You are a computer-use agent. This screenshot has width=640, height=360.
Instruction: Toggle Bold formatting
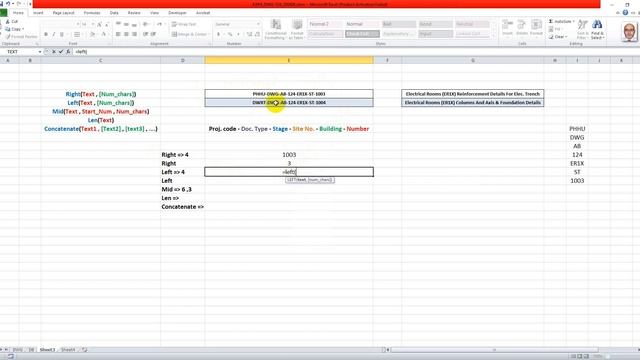(x=46, y=34)
